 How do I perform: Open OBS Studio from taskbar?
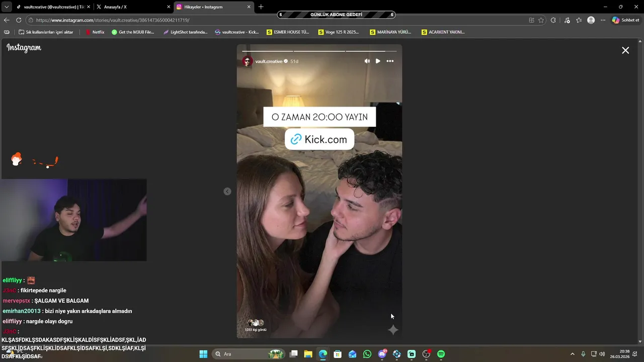click(x=426, y=354)
